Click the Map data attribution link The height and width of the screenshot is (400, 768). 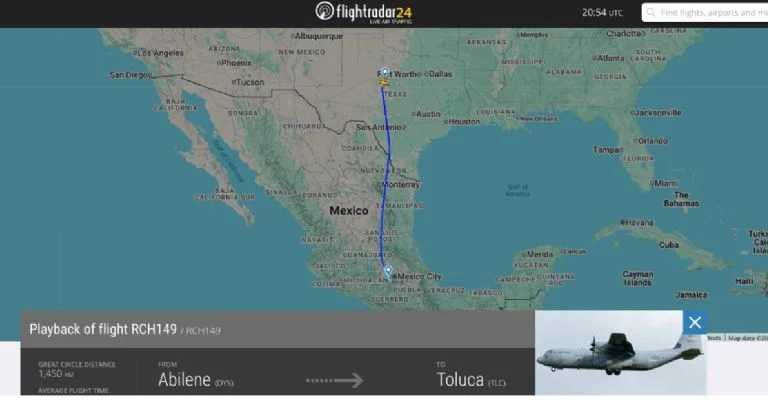747,338
